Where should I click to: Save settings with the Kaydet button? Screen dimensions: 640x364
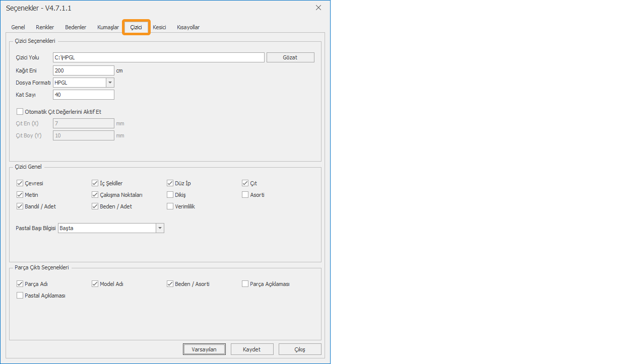(x=252, y=349)
